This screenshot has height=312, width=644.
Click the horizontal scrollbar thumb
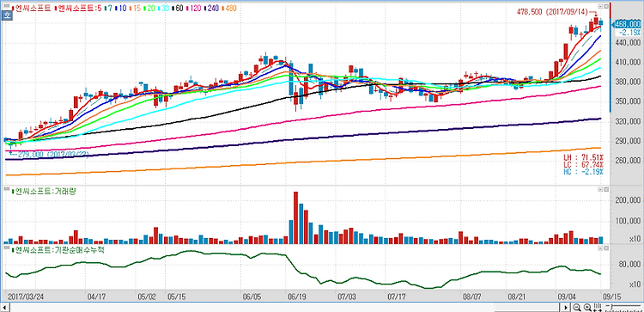click(x=526, y=308)
